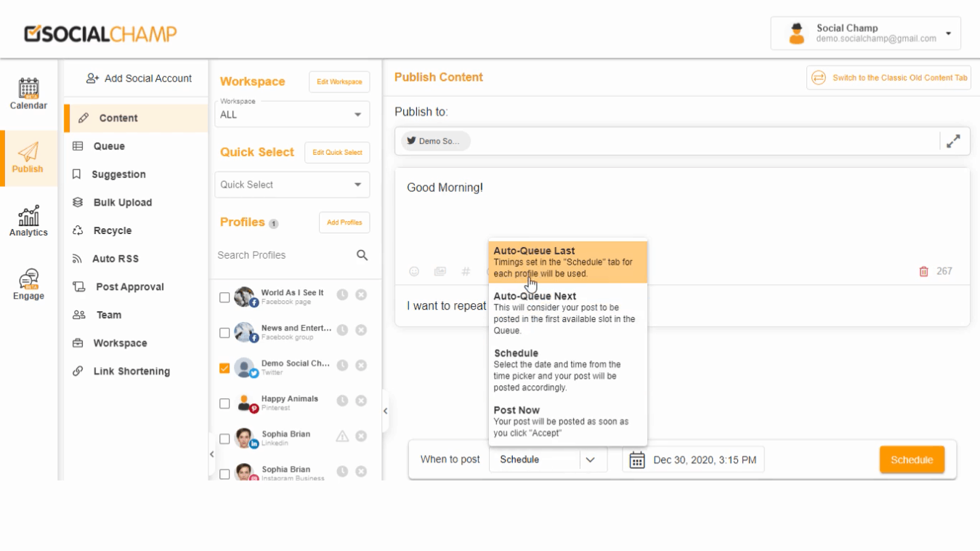Click the Social Champ logo
This screenshot has width=980, height=551.
pyautogui.click(x=100, y=33)
